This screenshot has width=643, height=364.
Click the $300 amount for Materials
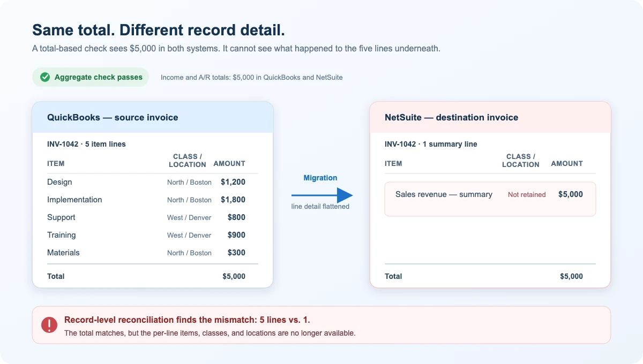click(236, 253)
